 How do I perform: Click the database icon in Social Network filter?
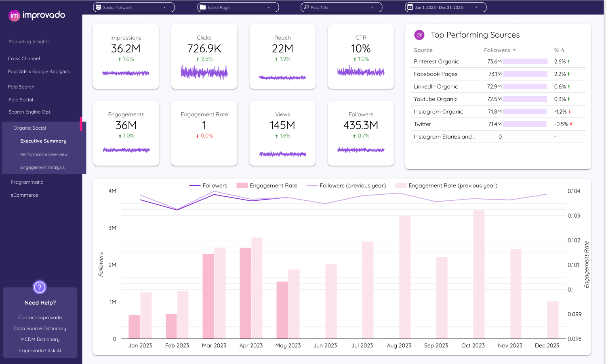(99, 7)
